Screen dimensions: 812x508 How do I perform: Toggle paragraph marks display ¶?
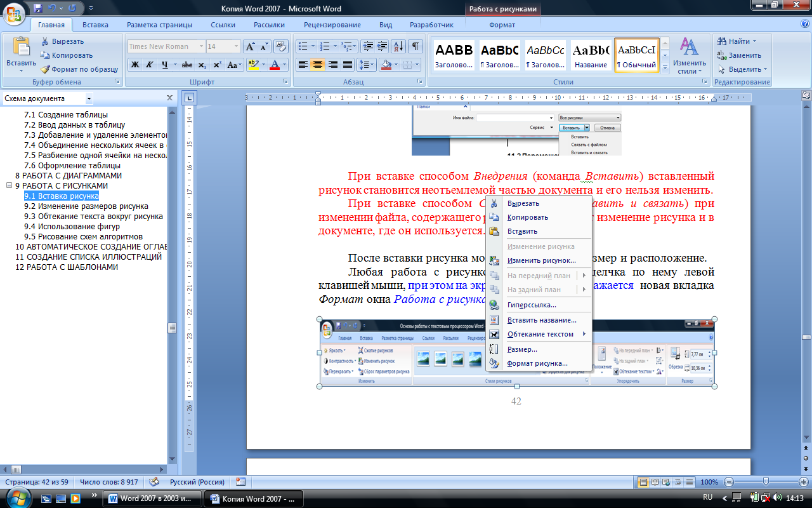(x=416, y=46)
